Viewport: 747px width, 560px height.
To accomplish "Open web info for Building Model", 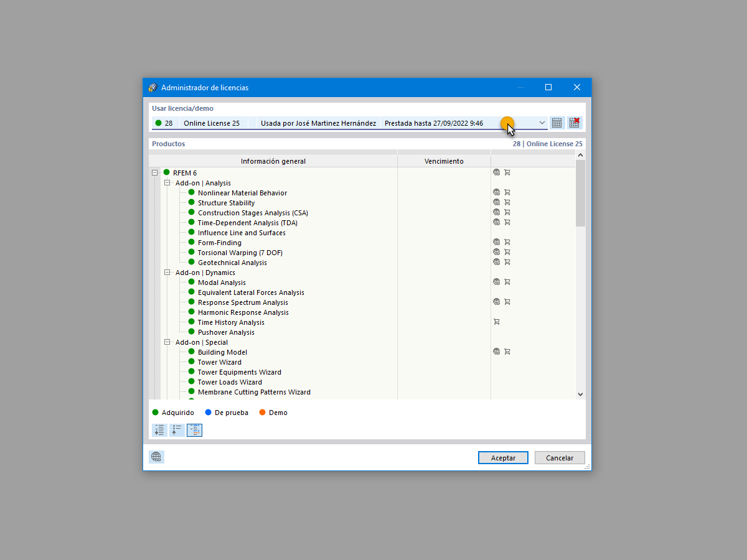I will coord(496,352).
